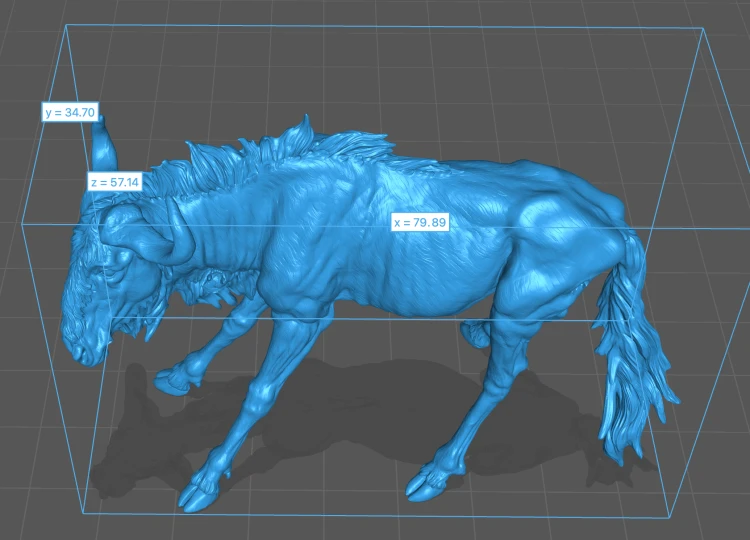Click the x = 79.89 dimension label

420,222
